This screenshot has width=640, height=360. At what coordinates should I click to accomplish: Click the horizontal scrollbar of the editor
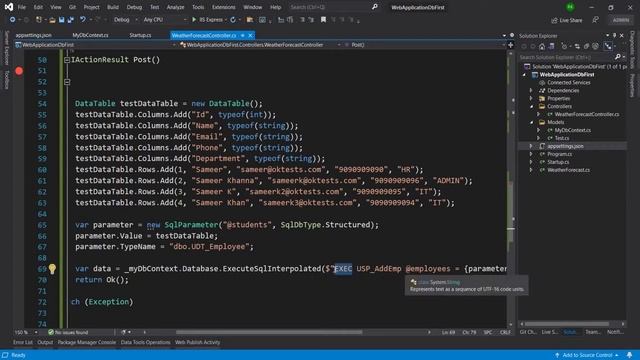tap(269, 332)
